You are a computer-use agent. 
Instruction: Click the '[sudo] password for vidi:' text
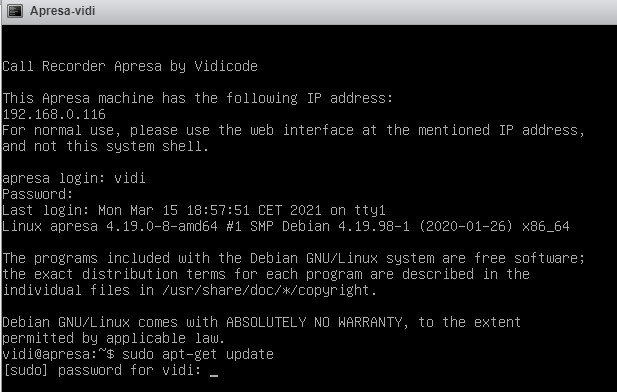tap(102, 370)
